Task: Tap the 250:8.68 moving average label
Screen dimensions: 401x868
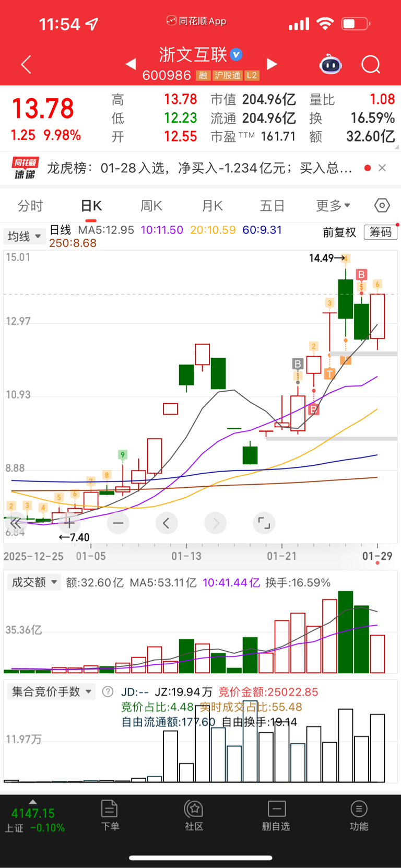Action: [x=73, y=243]
